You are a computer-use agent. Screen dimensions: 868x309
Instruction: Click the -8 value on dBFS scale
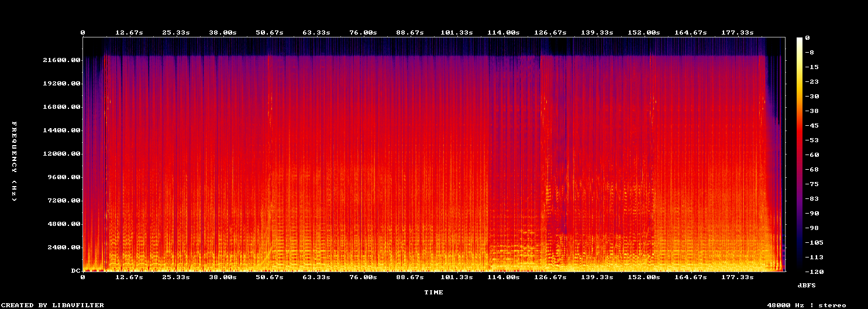810,53
